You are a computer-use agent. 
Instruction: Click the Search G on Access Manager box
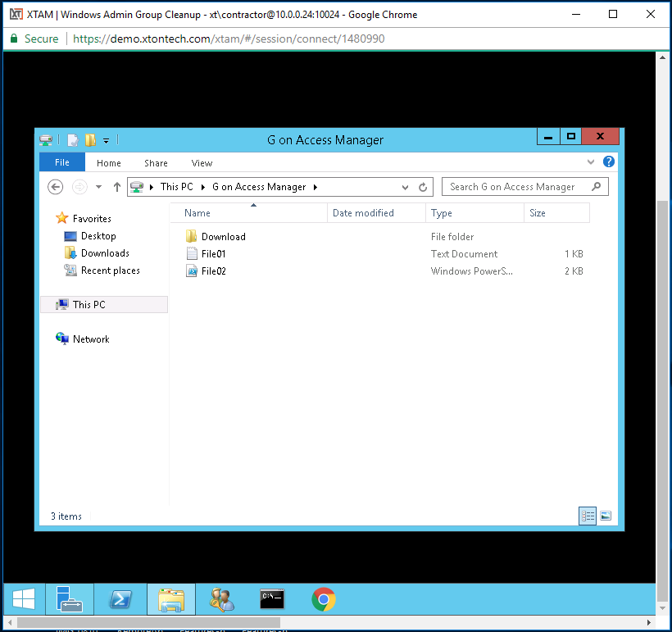coord(516,187)
